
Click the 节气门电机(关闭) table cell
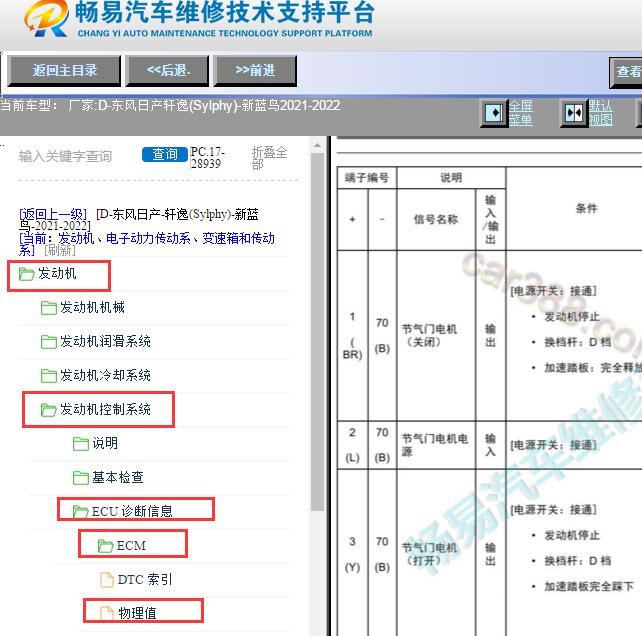click(436, 335)
